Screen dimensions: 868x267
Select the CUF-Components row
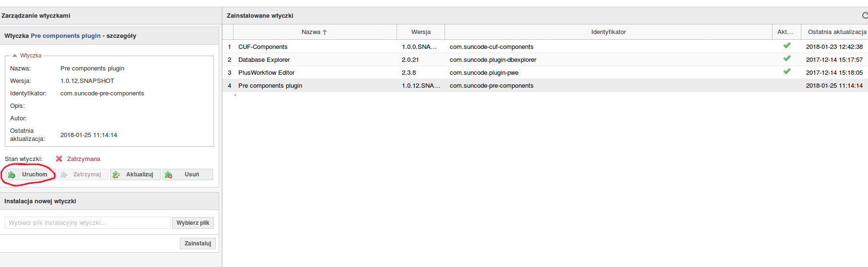point(545,46)
